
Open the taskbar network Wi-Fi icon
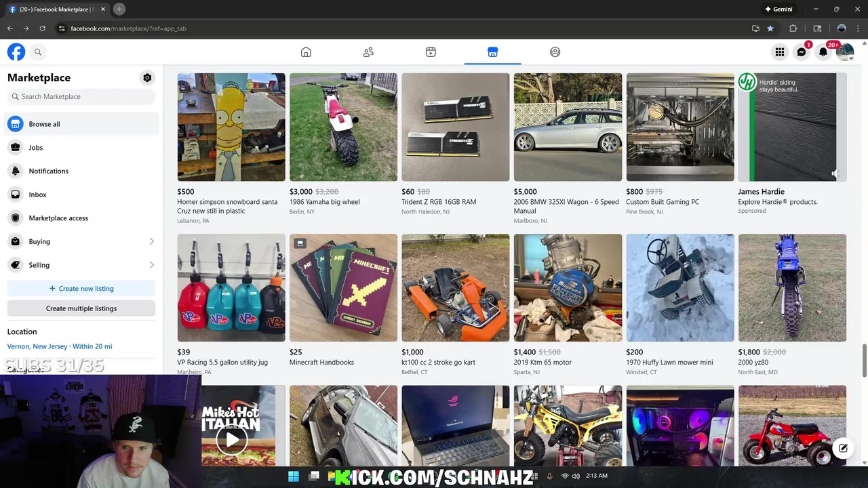coord(565,476)
